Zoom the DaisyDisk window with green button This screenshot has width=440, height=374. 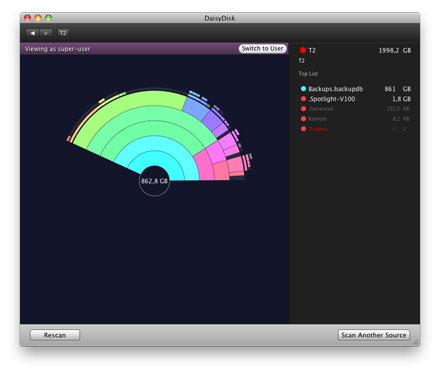(49, 18)
